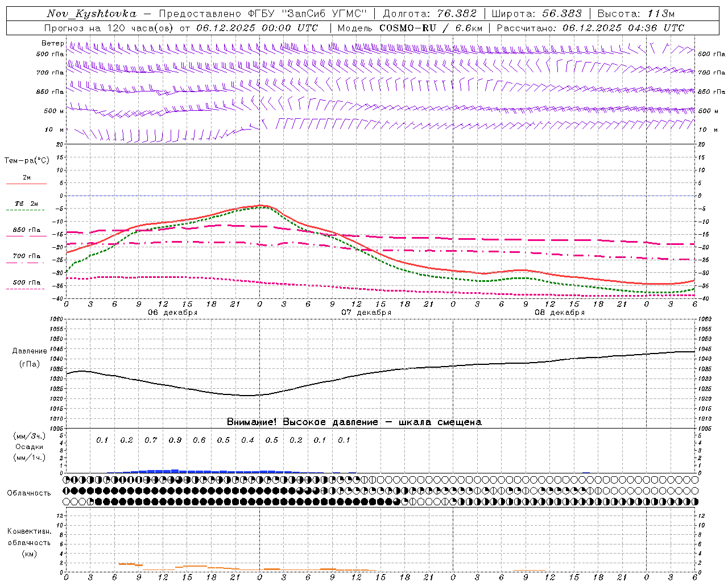Select the 700 гПа temperature legend line
Viewport: 728px width, 582px height.
click(26, 263)
